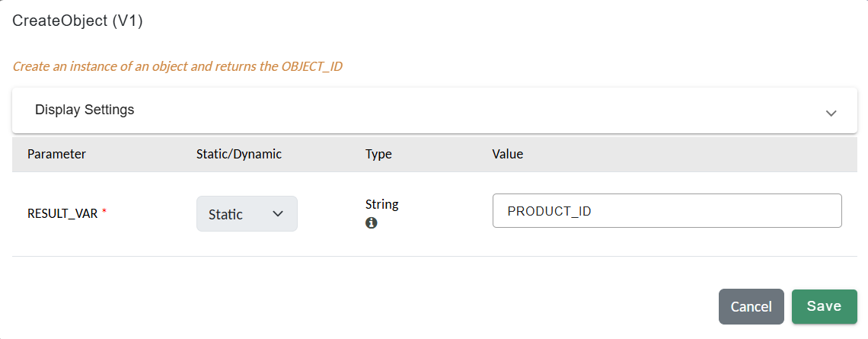Image resolution: width=868 pixels, height=339 pixels.
Task: Select the Static/Dynamic column header
Action: (239, 154)
